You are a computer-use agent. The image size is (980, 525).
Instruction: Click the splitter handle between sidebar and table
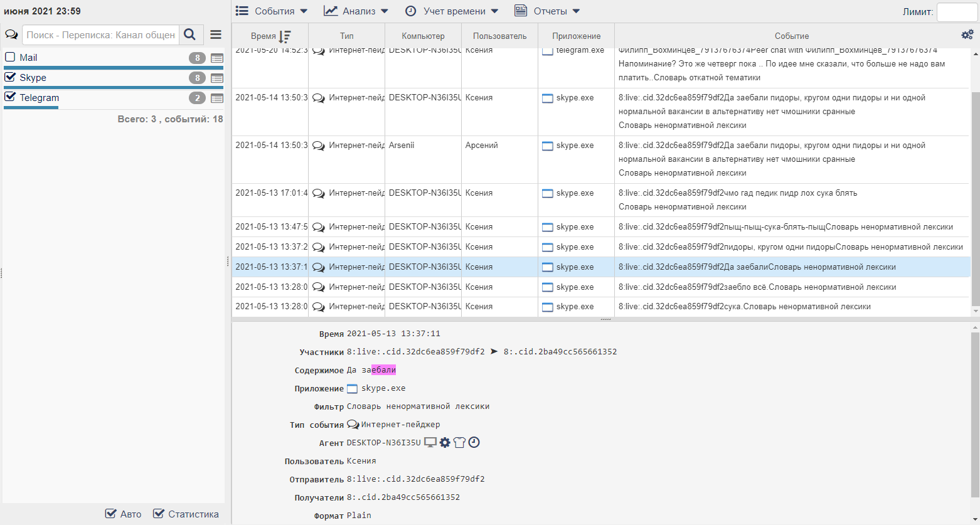click(x=228, y=262)
